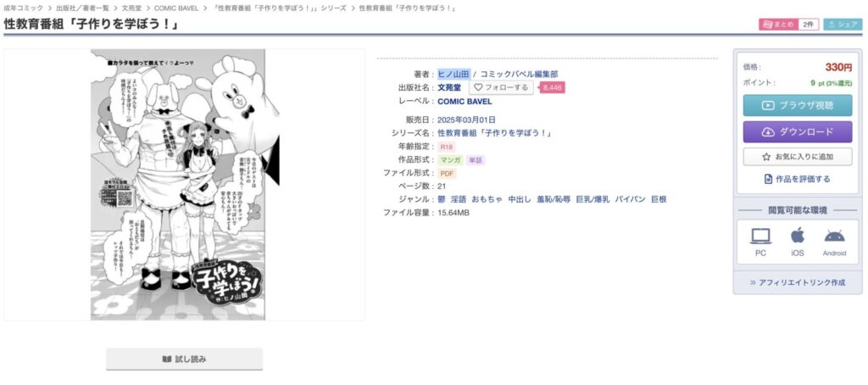Open the 成年コミック breadcrumb link
868x385 pixels.
coord(23,8)
